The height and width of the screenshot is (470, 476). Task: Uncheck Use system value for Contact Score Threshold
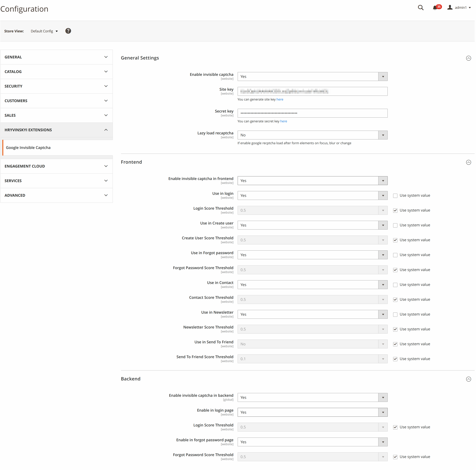[x=395, y=300]
